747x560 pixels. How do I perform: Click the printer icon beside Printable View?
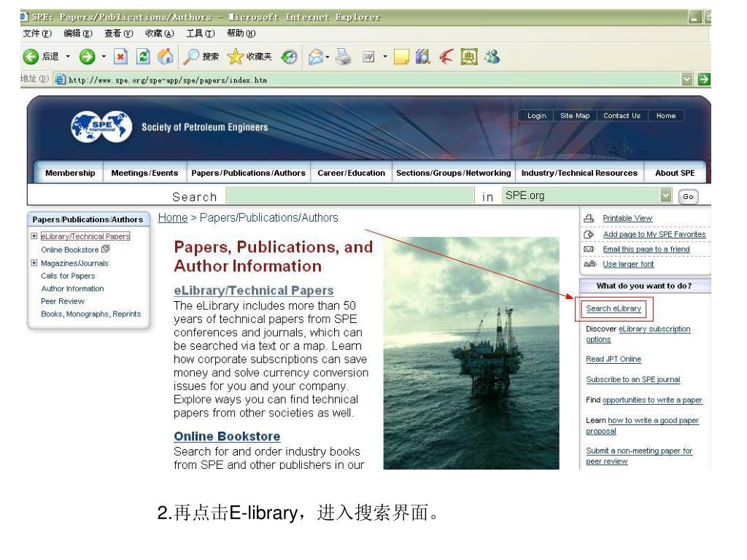tap(589, 218)
